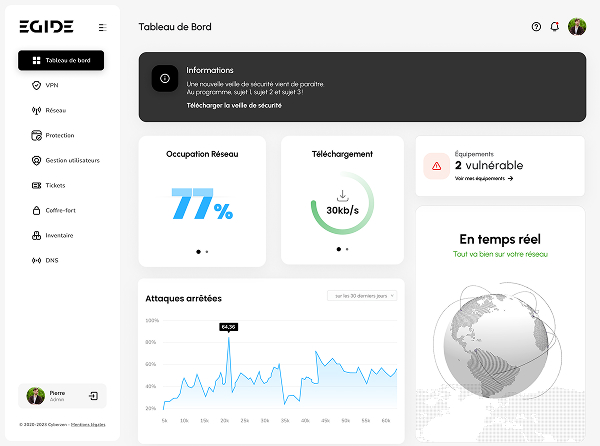600x446 pixels.
Task: Open the Mentions légales link
Action: [x=88, y=425]
